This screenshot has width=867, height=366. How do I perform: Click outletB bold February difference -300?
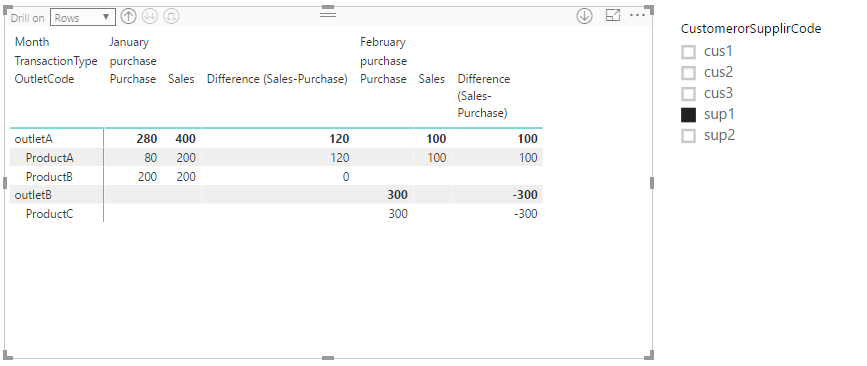[x=524, y=195]
